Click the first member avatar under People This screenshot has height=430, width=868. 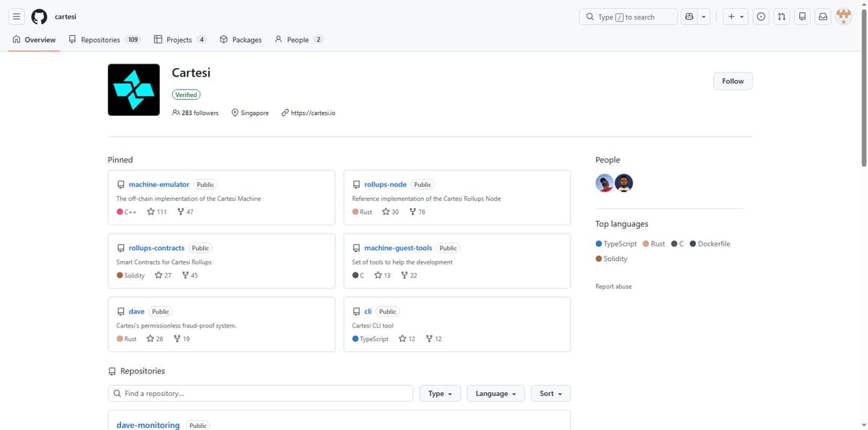coord(605,183)
